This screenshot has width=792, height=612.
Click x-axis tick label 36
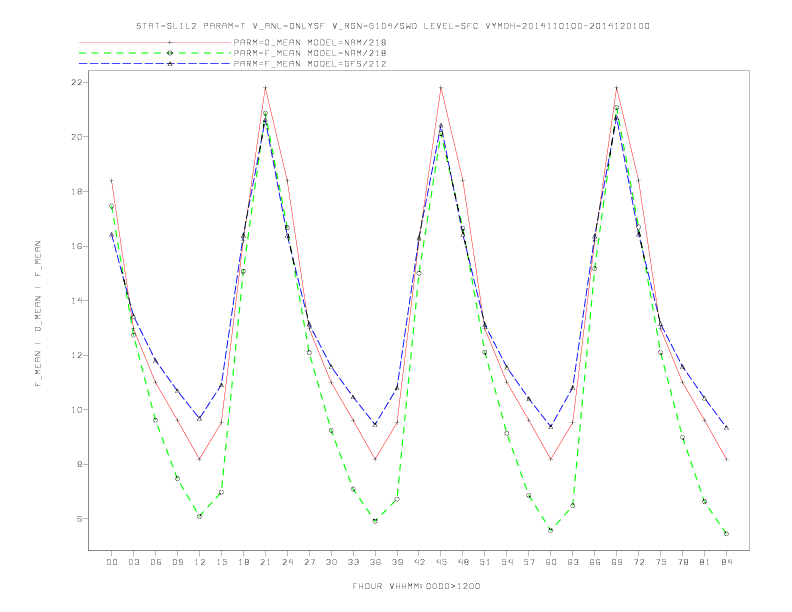[x=375, y=562]
